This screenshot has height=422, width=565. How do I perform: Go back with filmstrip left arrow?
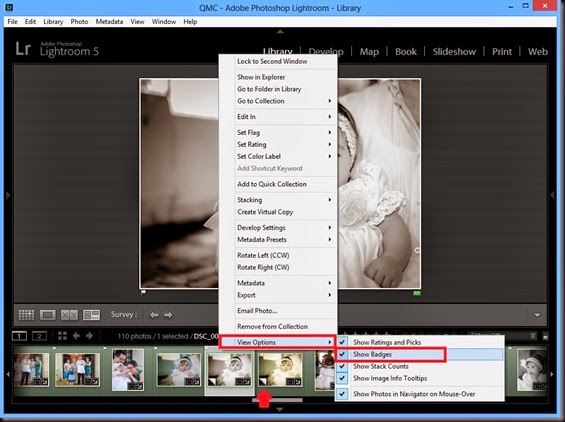click(x=76, y=336)
